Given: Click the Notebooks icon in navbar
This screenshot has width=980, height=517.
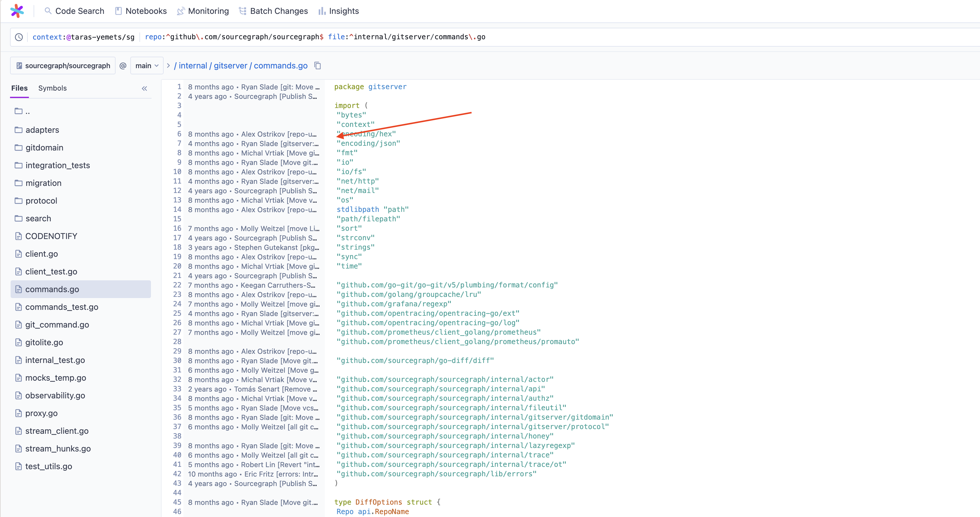Looking at the screenshot, I should coord(118,11).
